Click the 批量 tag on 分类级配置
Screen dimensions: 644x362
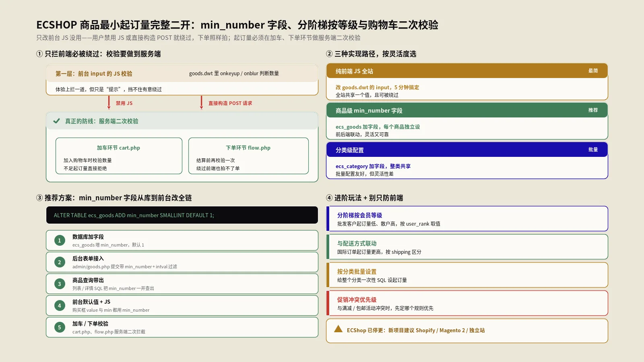click(x=593, y=150)
